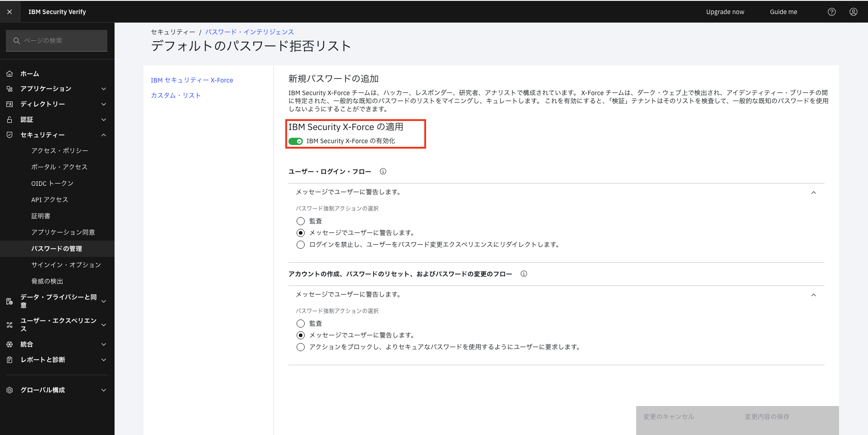This screenshot has height=435, width=868.
Task: Click the ユーザー・エクスペリエンス icon
Action: pyautogui.click(x=10, y=325)
